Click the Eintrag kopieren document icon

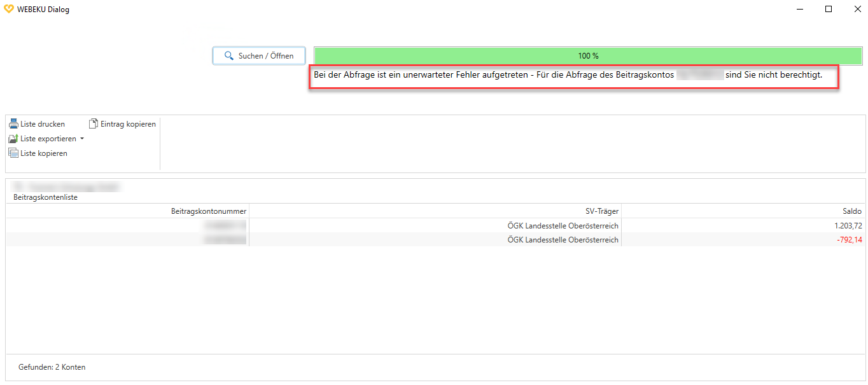click(94, 124)
